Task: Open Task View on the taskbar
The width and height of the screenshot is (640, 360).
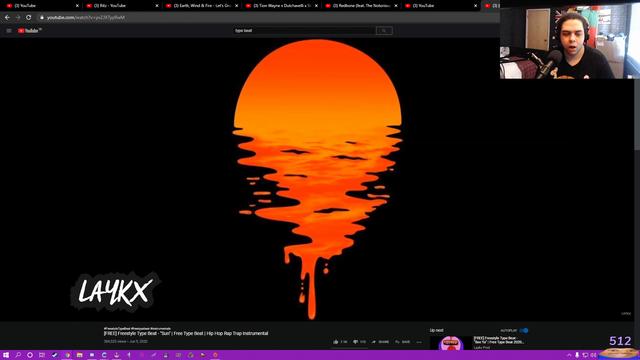Action: coord(42,355)
